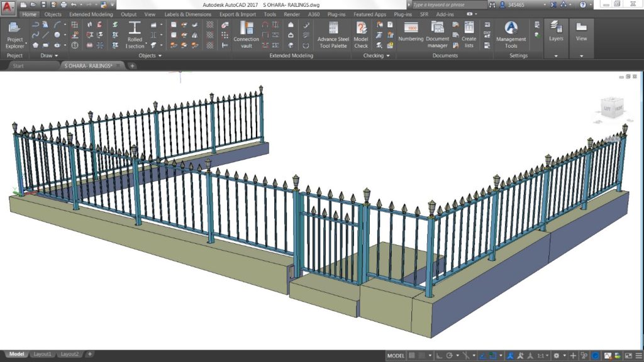Open the Connection vault

pyautogui.click(x=246, y=35)
